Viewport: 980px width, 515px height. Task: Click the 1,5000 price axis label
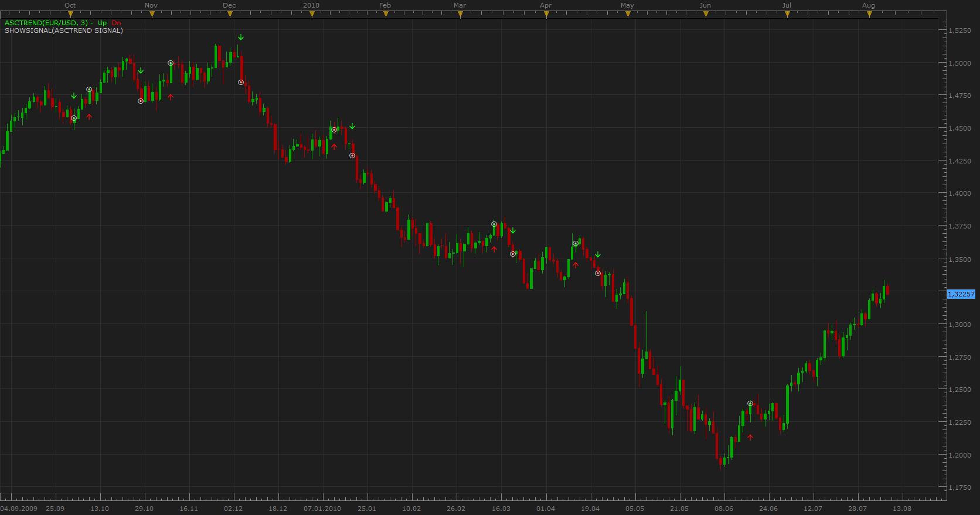coord(960,63)
